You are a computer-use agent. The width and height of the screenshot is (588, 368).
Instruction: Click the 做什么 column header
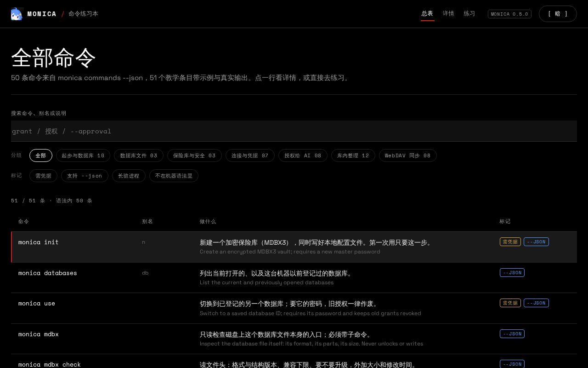tap(208, 221)
